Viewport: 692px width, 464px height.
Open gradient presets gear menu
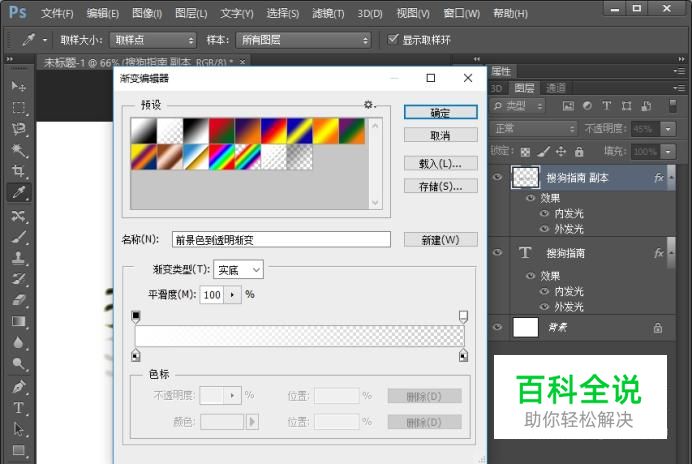[x=369, y=105]
